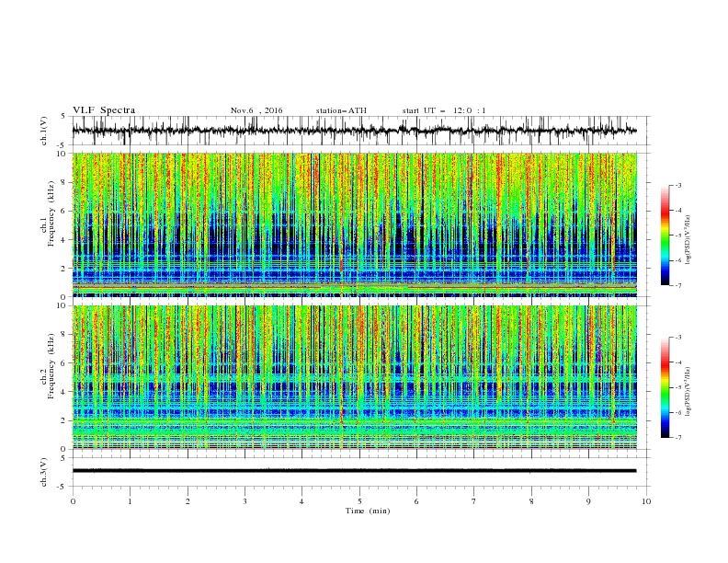Click inside the ch.1 spectrogram panel
Viewport: 728px width, 563px height.
(355, 224)
